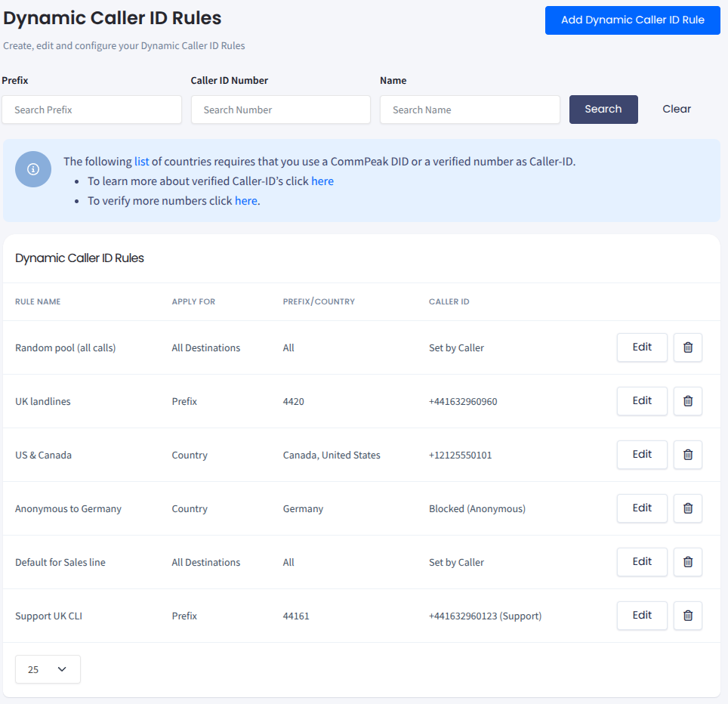This screenshot has width=728, height=704.
Task: Delete the US & Canada rule
Action: [688, 455]
